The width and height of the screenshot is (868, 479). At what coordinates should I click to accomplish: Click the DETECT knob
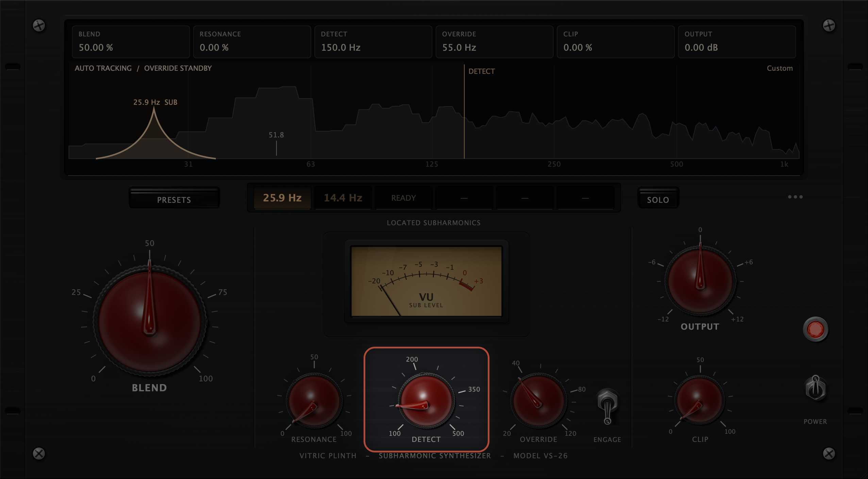point(426,401)
